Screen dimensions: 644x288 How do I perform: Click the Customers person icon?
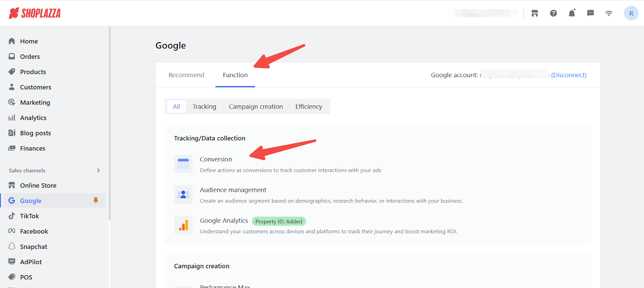12,87
